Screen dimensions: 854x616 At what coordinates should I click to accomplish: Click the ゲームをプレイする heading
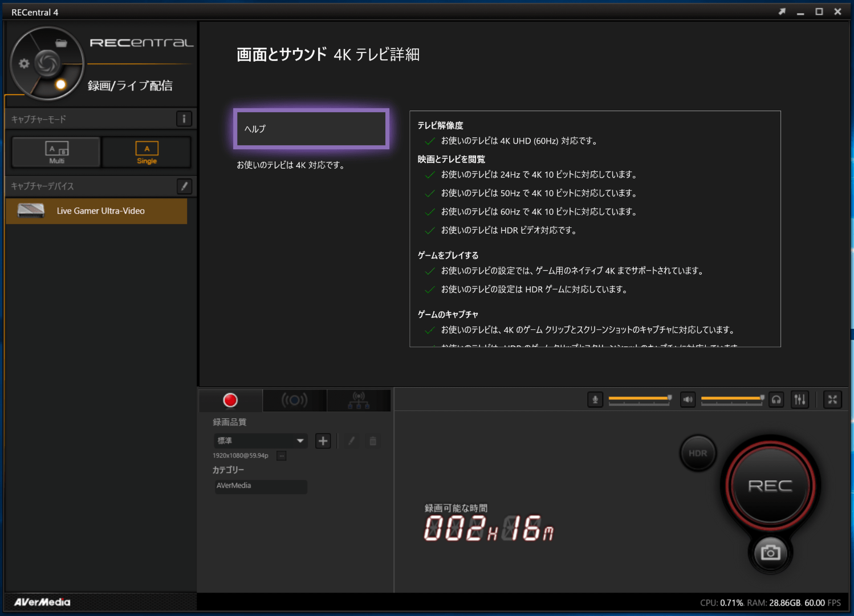448,255
